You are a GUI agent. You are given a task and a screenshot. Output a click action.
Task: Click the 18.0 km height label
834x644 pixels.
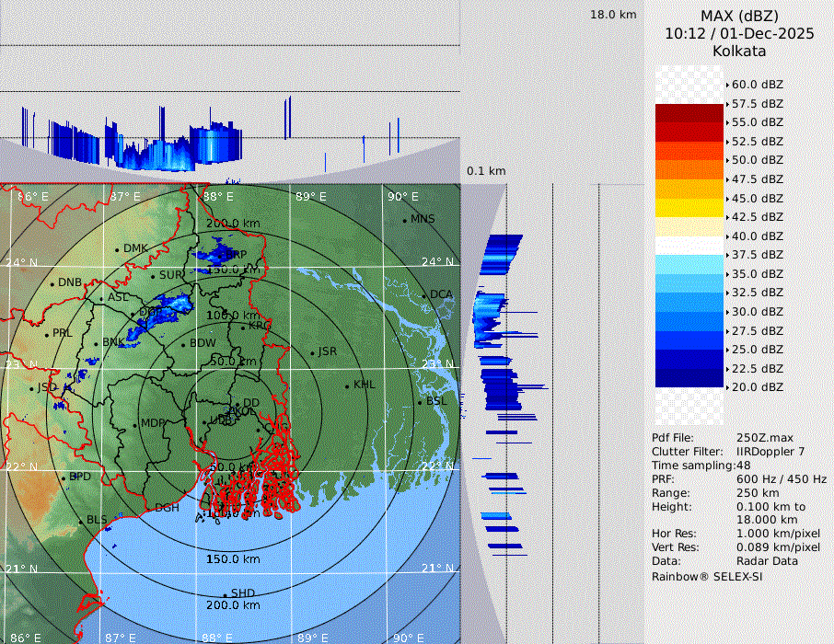pyautogui.click(x=613, y=15)
